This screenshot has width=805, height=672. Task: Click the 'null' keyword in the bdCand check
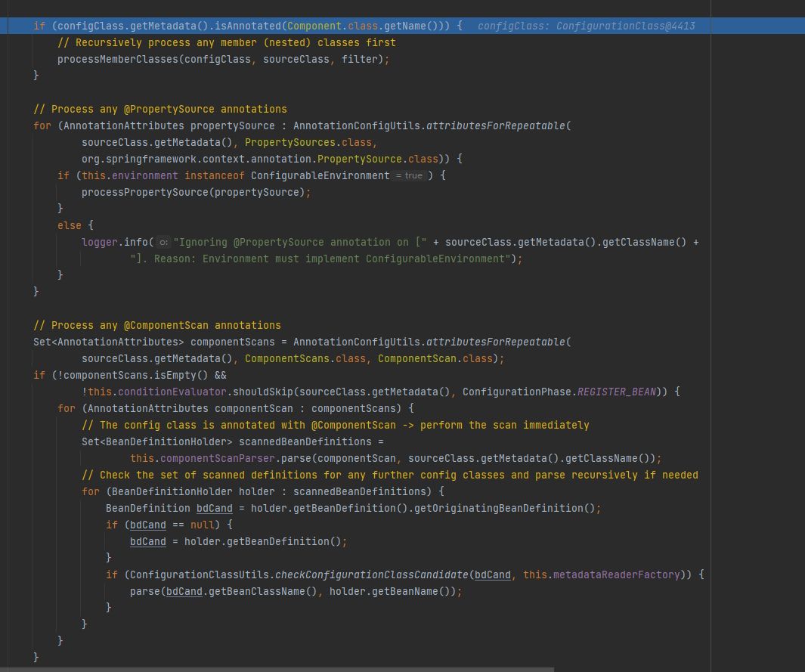pyautogui.click(x=203, y=525)
